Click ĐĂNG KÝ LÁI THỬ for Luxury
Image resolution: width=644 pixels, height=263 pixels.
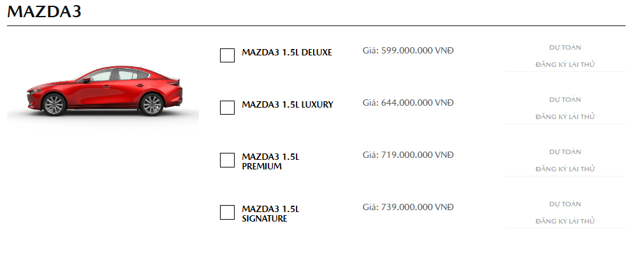(565, 117)
